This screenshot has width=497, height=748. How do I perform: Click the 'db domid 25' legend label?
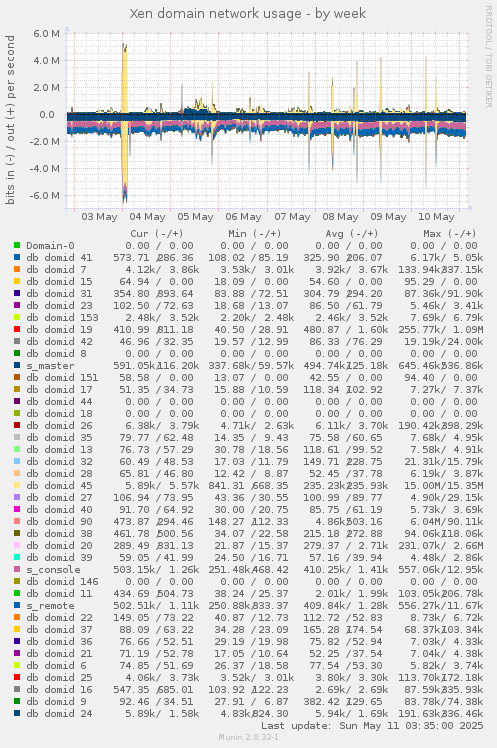59,677
